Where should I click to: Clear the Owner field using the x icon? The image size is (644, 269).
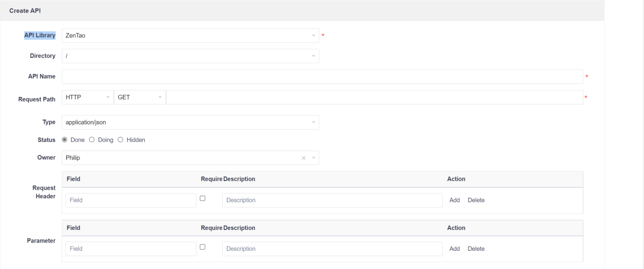[303, 158]
